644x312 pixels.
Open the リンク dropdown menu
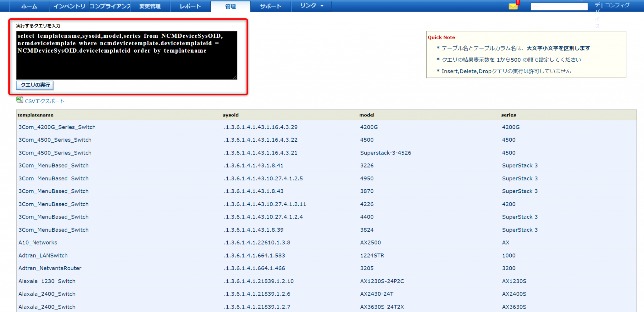[x=311, y=5]
